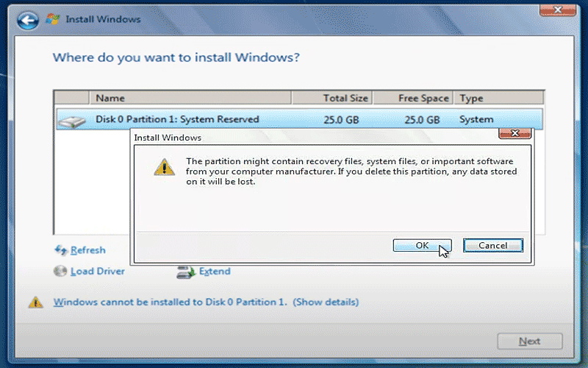Click the Windows flag icon in title bar

click(52, 19)
